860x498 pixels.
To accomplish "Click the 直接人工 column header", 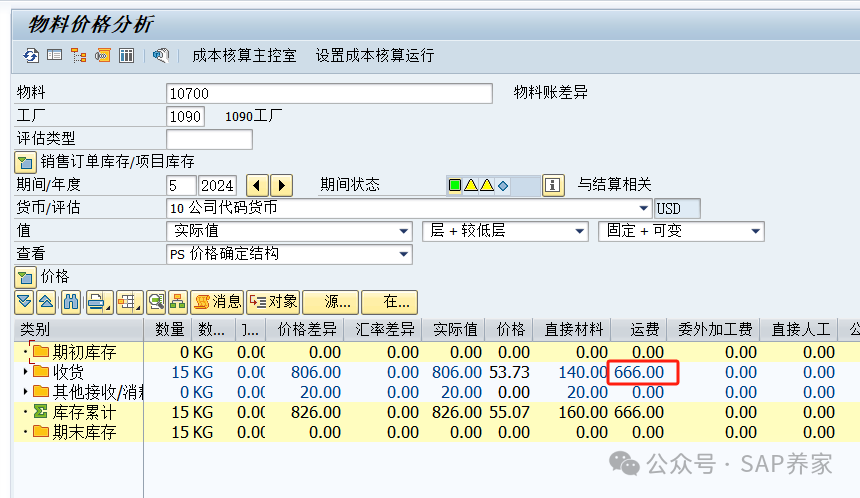I will 799,330.
